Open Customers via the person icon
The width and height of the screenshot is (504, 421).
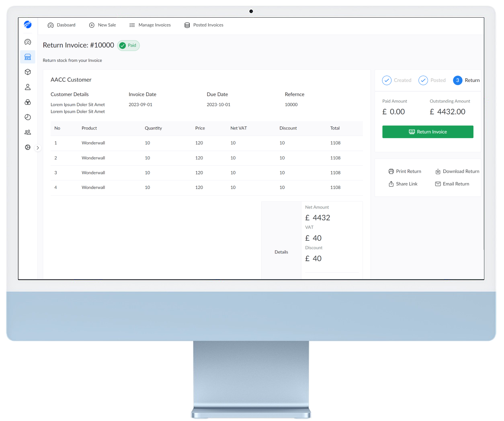pos(27,87)
